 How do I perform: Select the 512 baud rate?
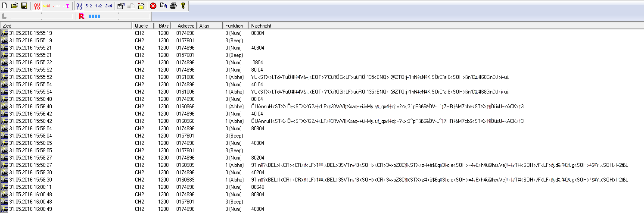click(x=89, y=6)
